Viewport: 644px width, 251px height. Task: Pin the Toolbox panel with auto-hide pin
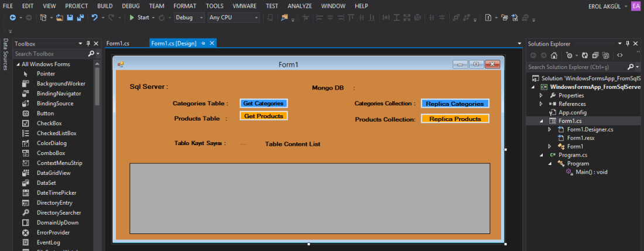(88, 43)
